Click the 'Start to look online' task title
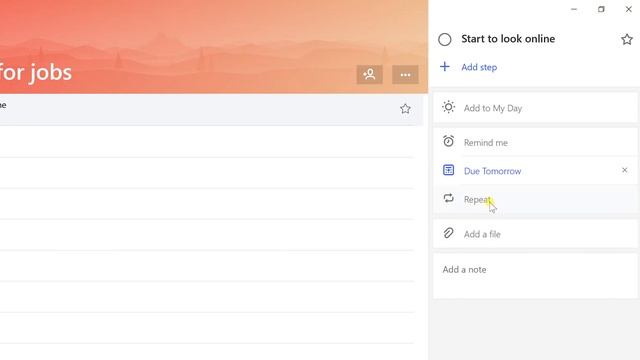The image size is (640, 360). 508,39
